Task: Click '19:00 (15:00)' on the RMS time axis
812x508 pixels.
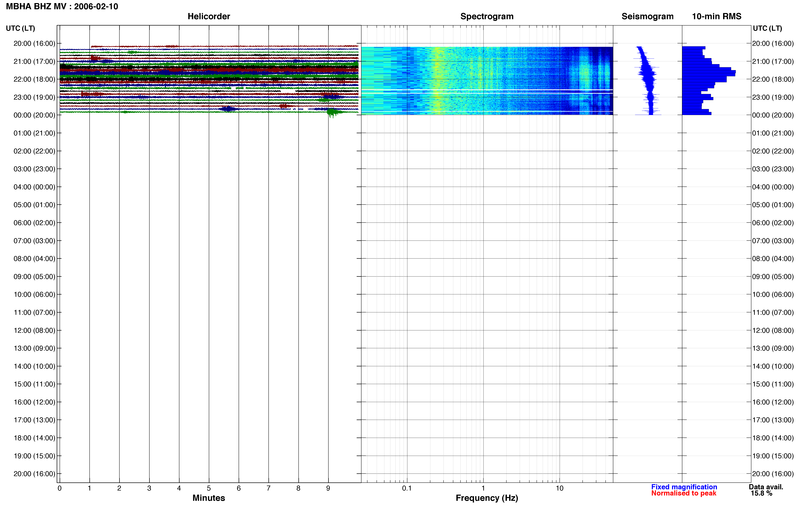Action: (773, 456)
